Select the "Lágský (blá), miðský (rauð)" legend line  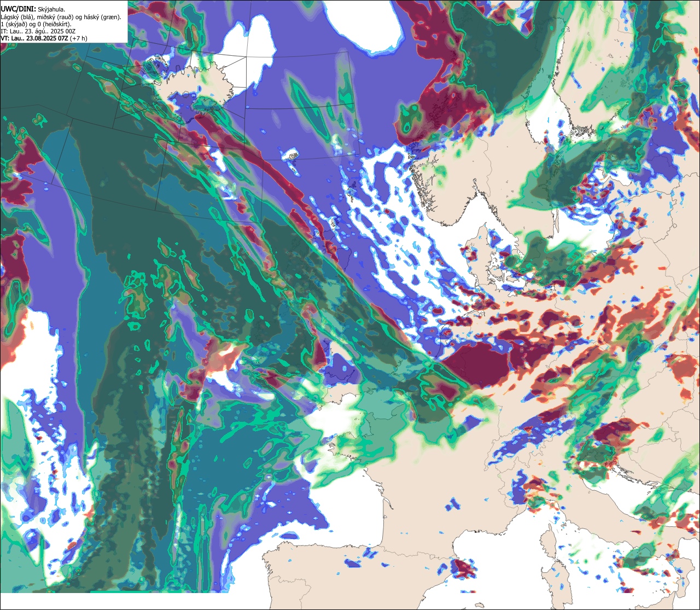(61, 16)
